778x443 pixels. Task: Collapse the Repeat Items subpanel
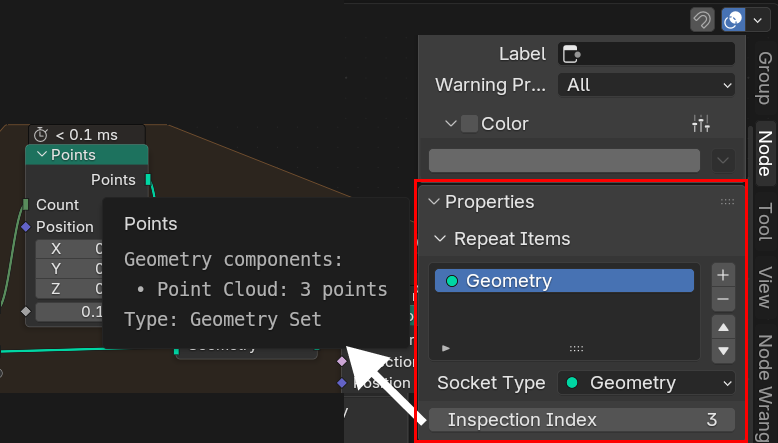pyautogui.click(x=440, y=239)
